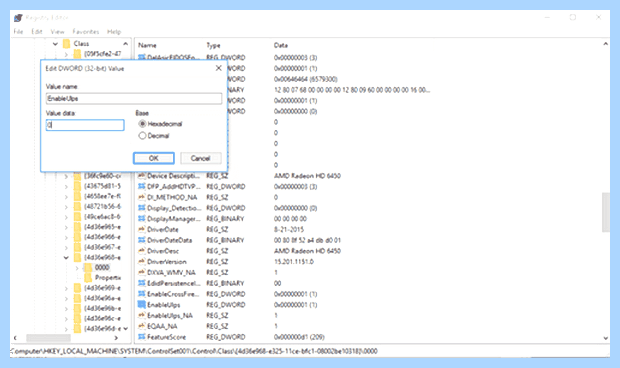Click the '15.201.1151.0' version data
This screenshot has width=620, height=368.
[294, 262]
